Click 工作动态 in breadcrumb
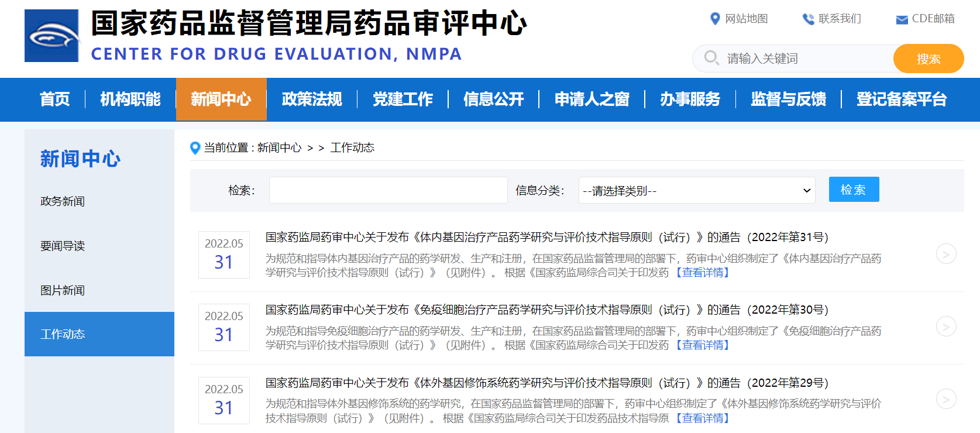This screenshot has width=980, height=433. click(x=352, y=148)
